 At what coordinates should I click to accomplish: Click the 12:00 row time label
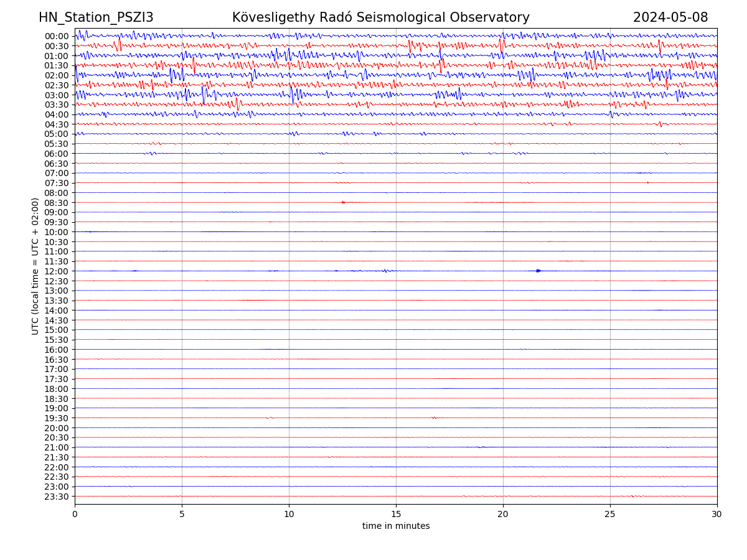(x=57, y=271)
